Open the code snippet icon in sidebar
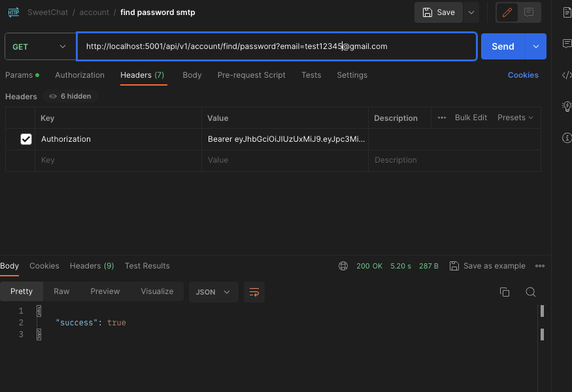The image size is (572, 392). pos(567,75)
